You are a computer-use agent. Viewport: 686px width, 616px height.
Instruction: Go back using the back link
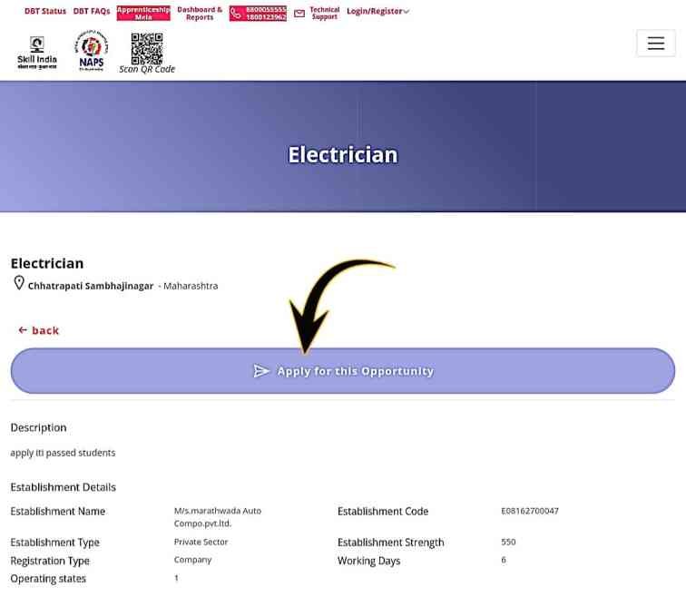pos(38,330)
